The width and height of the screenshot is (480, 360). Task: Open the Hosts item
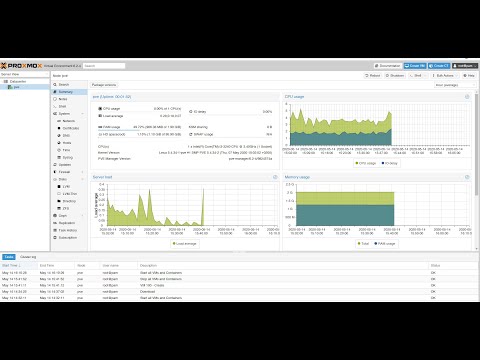click(x=69, y=143)
